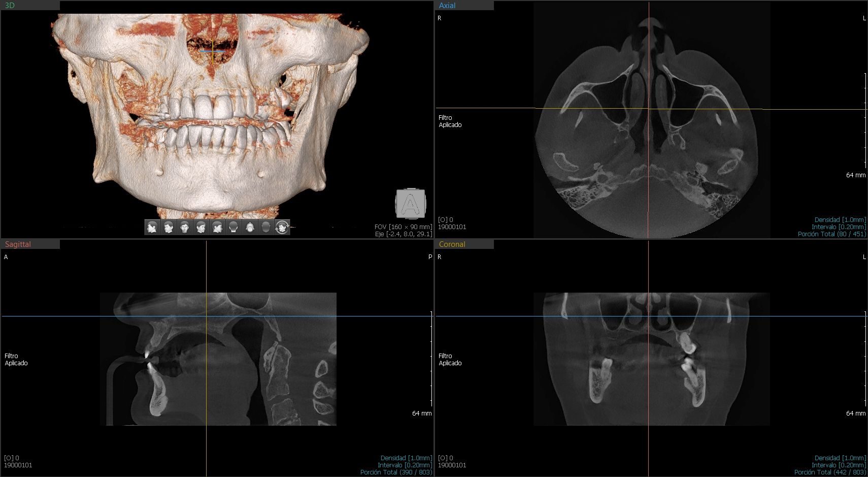Click Porción Total (442 / 803) in Coronal view
The width and height of the screenshot is (868, 477).
(x=830, y=472)
